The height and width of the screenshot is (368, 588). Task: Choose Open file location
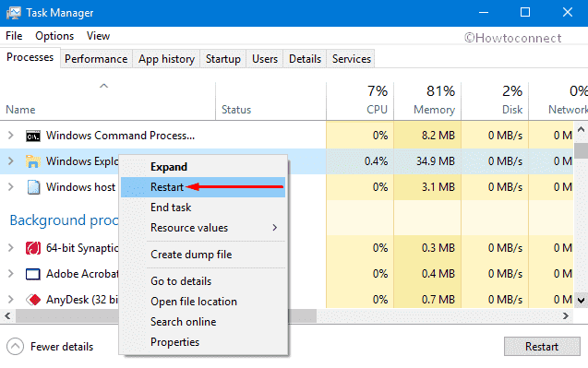203,302
